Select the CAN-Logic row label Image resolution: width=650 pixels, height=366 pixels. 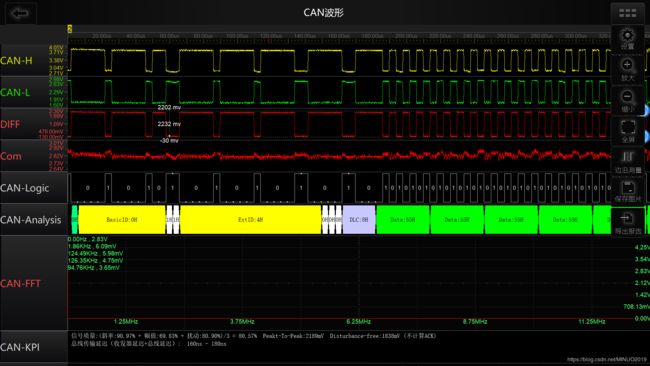(25, 188)
